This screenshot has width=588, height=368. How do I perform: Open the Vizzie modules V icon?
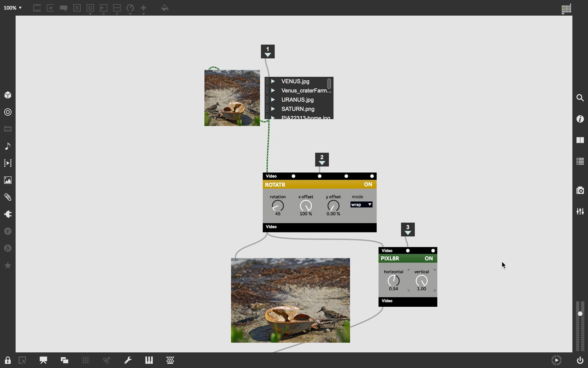(x=8, y=231)
